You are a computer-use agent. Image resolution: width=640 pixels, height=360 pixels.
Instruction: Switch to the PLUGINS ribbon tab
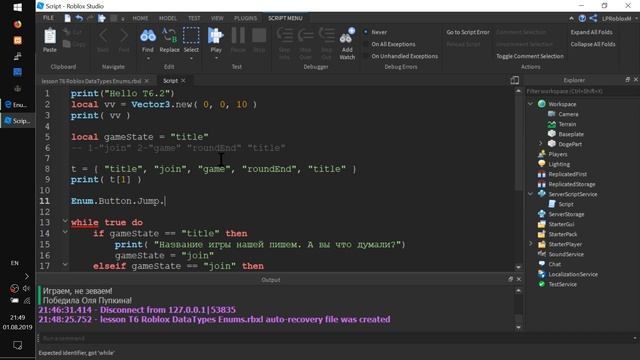click(245, 18)
